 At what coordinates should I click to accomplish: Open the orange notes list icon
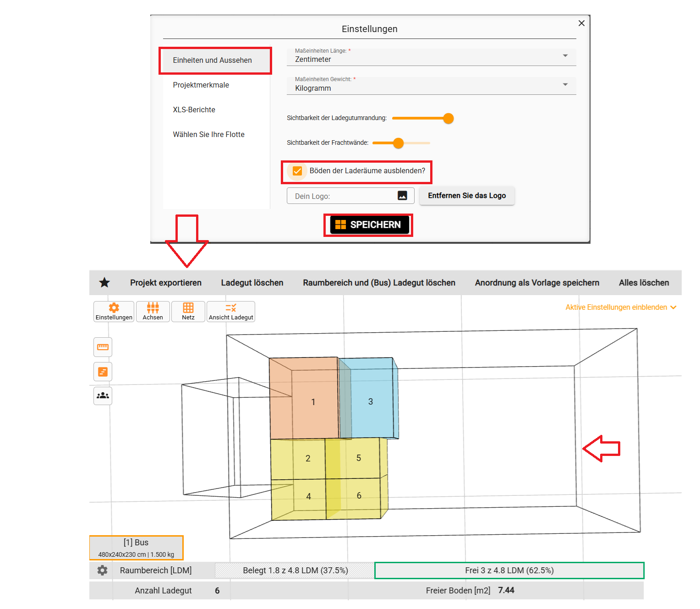point(103,372)
